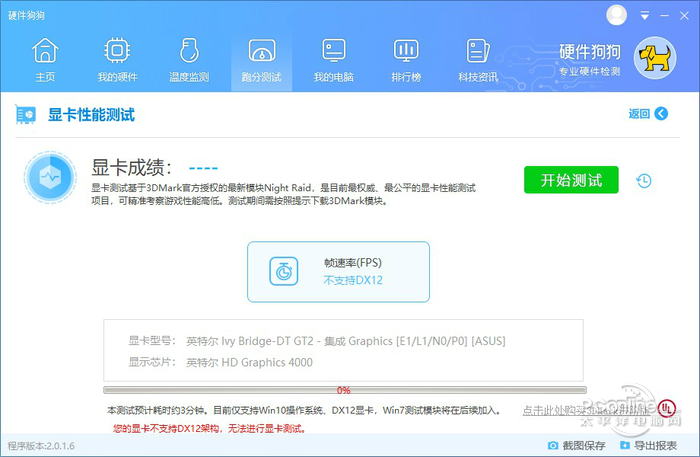Click the FPS stopwatch icon
700x457 pixels.
[283, 271]
